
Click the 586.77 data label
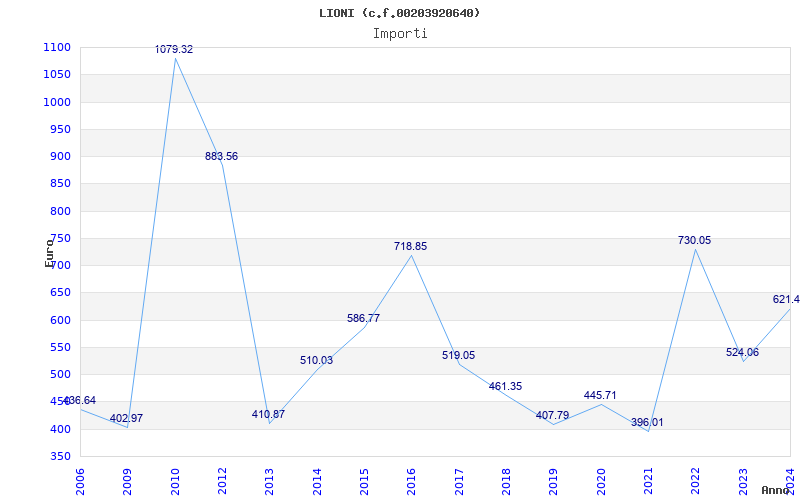[363, 318]
